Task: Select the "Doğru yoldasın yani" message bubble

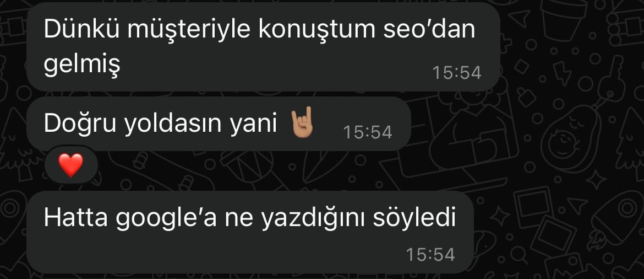Action: [219, 124]
